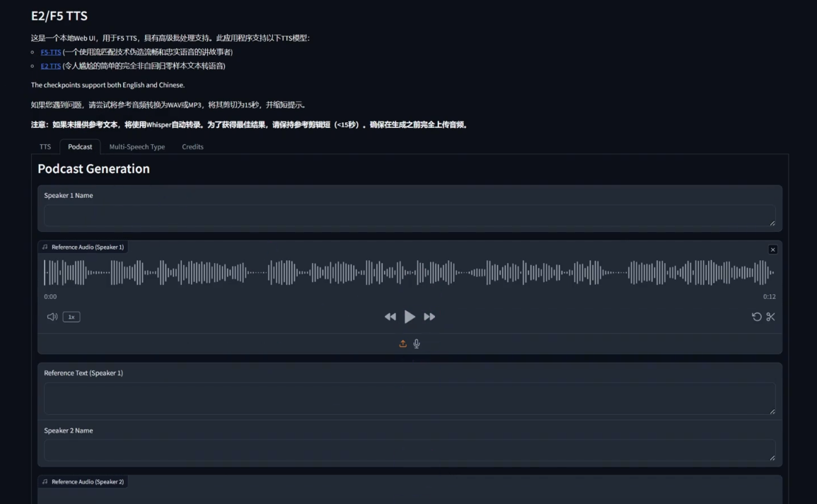Upload a reference audio file for Speaker 1
The image size is (817, 504).
402,344
